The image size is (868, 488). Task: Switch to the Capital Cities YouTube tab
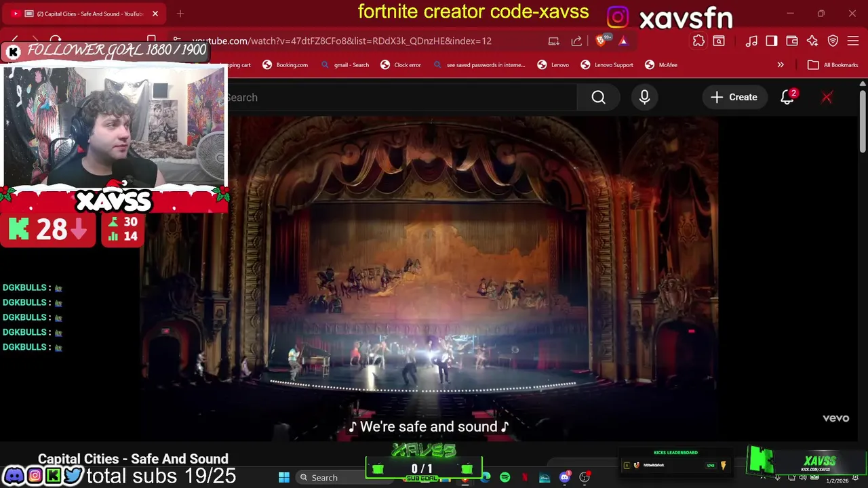pyautogui.click(x=85, y=14)
